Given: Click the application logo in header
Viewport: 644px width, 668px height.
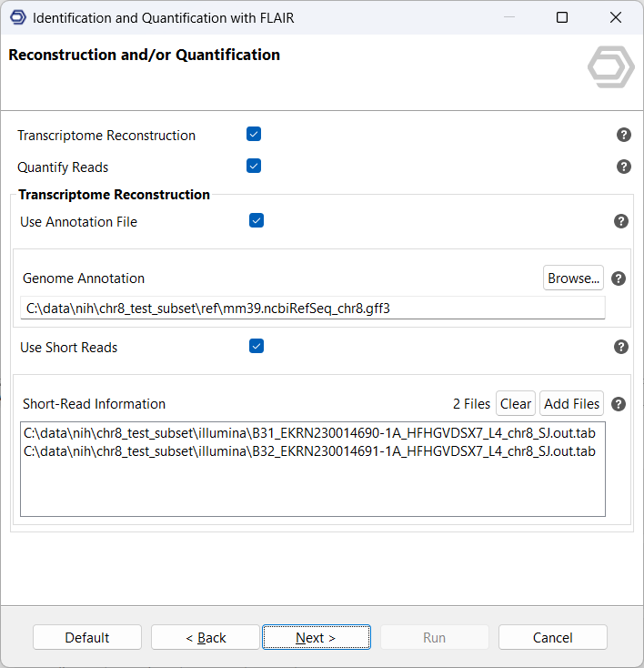Looking at the screenshot, I should tap(610, 69).
